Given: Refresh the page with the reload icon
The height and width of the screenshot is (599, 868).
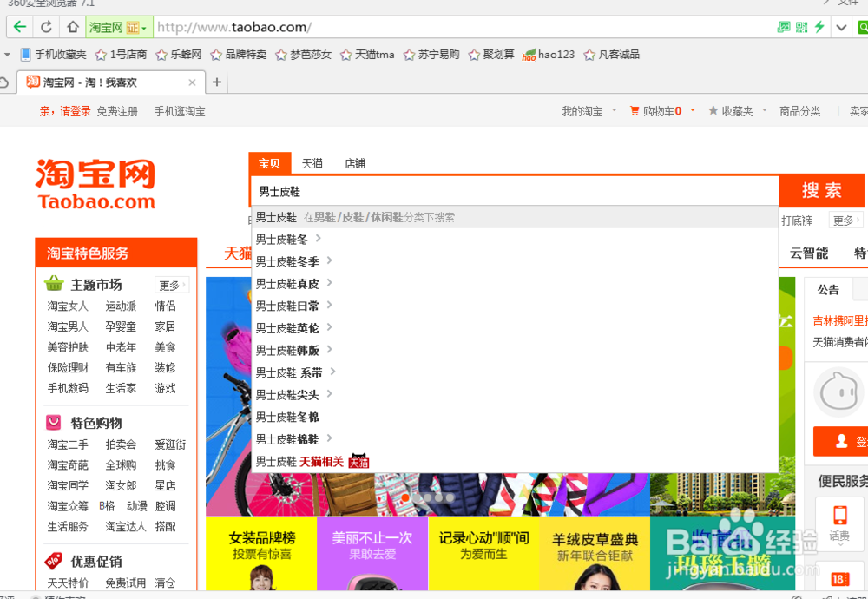Looking at the screenshot, I should coord(45,26).
